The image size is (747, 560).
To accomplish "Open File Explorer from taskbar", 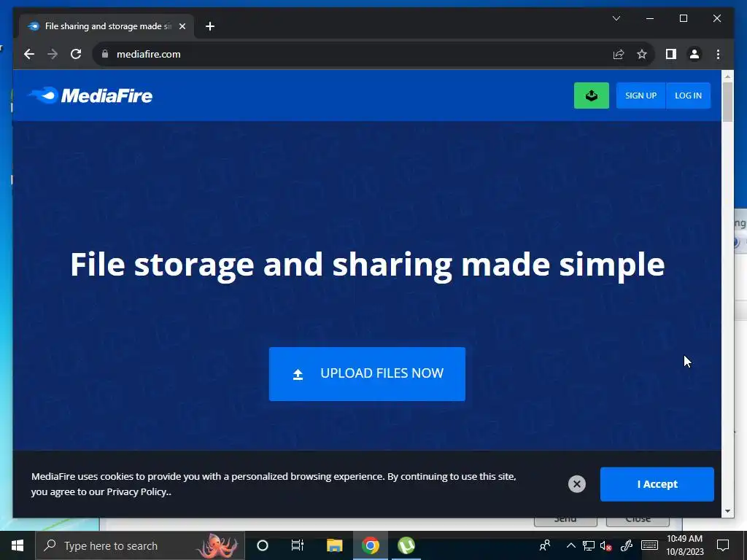I will click(x=334, y=545).
